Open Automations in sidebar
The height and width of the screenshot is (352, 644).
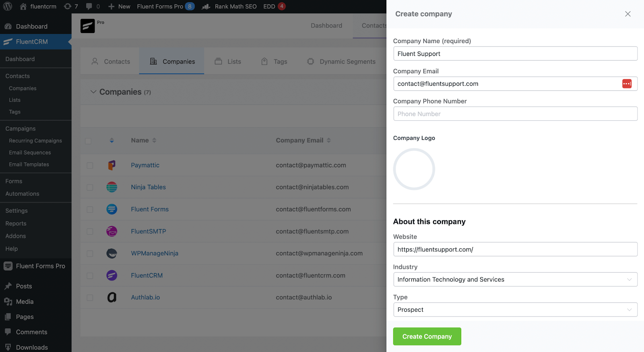coord(22,194)
